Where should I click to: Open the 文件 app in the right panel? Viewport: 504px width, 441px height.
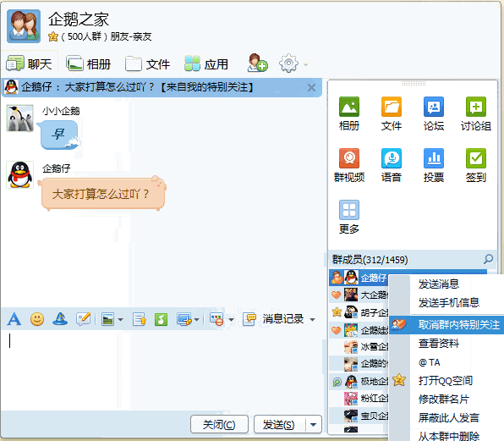click(x=392, y=113)
